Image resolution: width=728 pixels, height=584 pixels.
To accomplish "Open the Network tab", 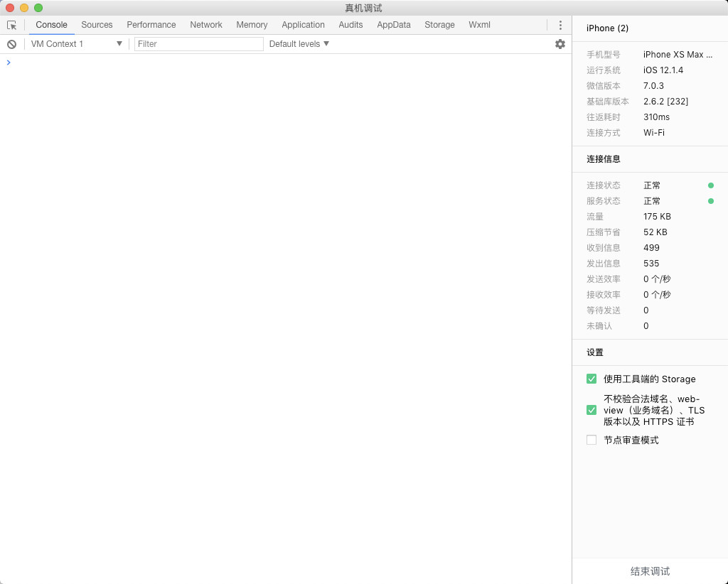I will click(206, 25).
